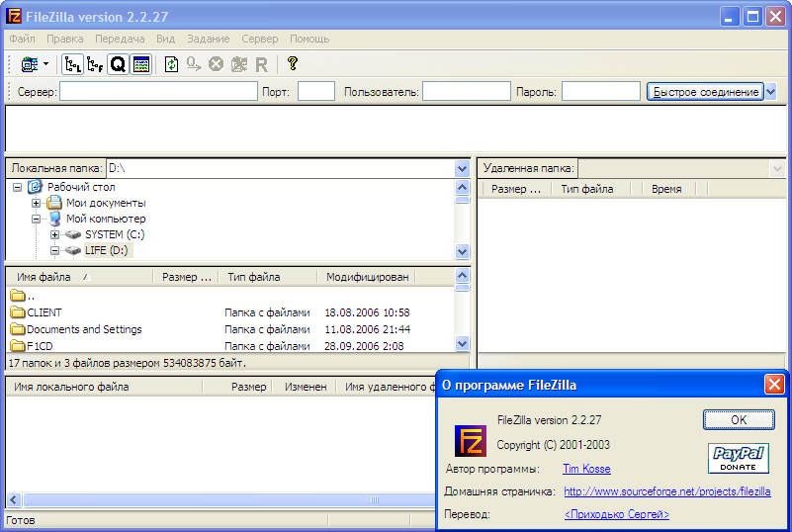Image resolution: width=792 pixels, height=532 pixels.
Task: Open the Вид menu
Action: pos(166,39)
